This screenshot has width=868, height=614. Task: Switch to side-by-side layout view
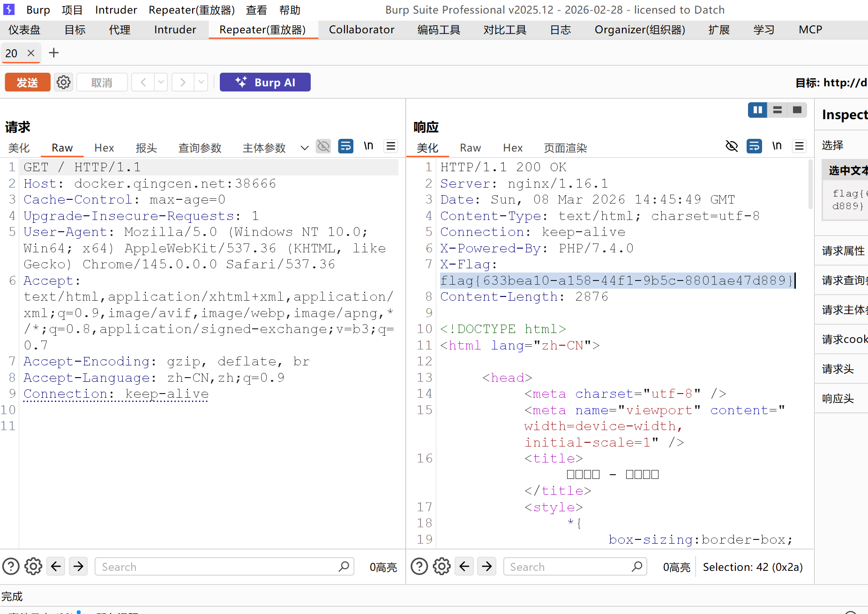(x=757, y=110)
